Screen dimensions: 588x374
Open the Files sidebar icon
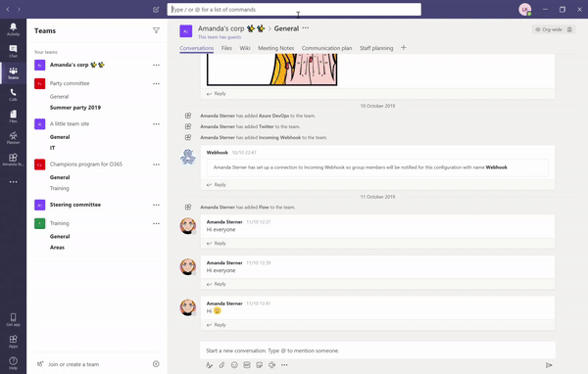pyautogui.click(x=13, y=117)
